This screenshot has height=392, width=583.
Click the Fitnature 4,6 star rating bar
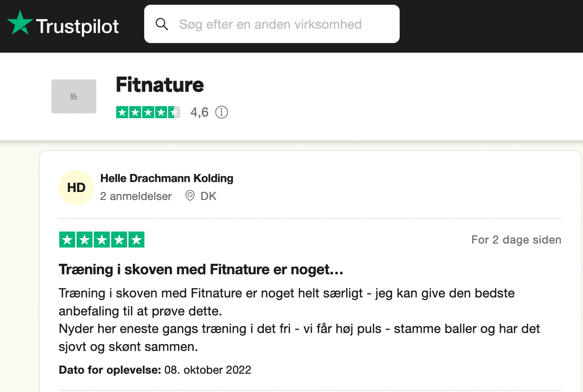(x=148, y=112)
